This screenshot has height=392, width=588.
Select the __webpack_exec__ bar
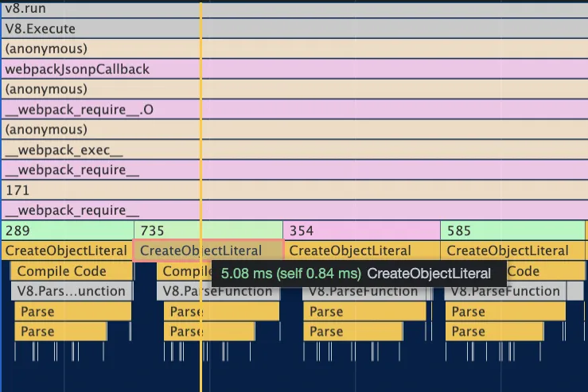click(x=294, y=150)
